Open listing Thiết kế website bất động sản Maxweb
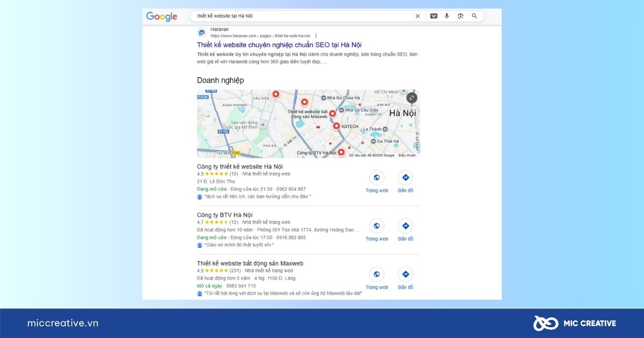 (250, 263)
